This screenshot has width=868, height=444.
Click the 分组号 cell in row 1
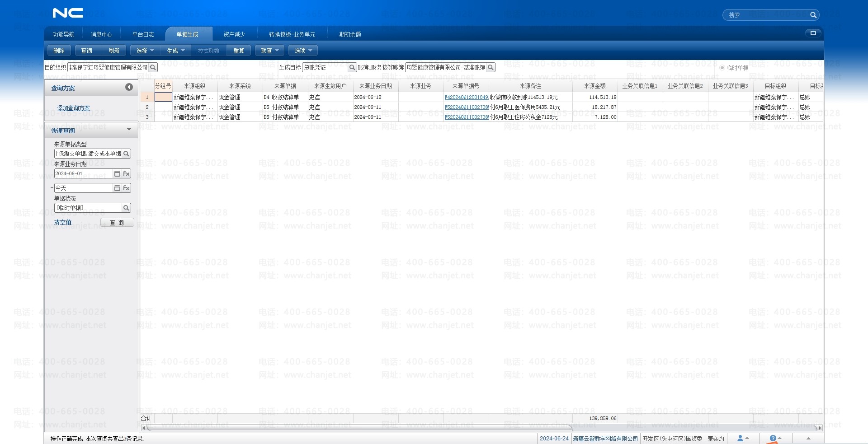163,97
